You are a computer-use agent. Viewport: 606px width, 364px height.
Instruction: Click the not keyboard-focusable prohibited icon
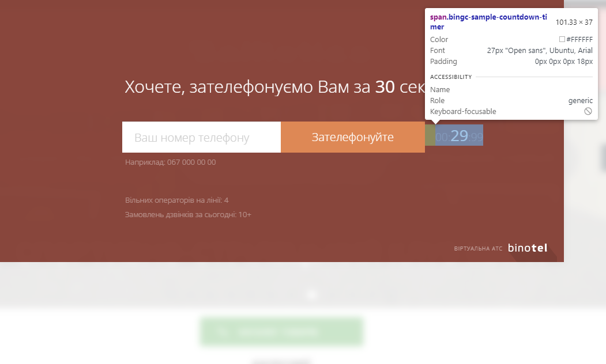coord(588,111)
